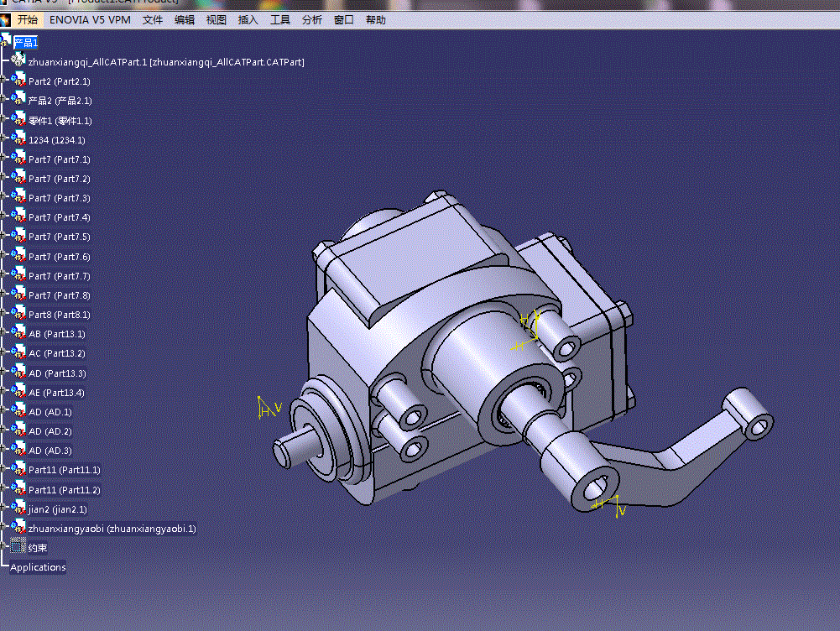840x631 pixels.
Task: Select the AD (AD.3) label
Action: 50,451
